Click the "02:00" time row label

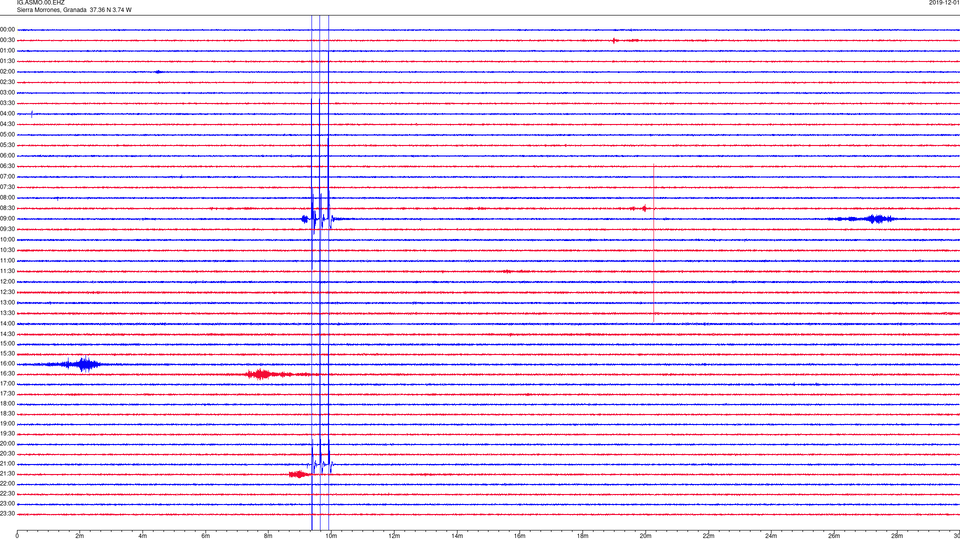(7, 72)
